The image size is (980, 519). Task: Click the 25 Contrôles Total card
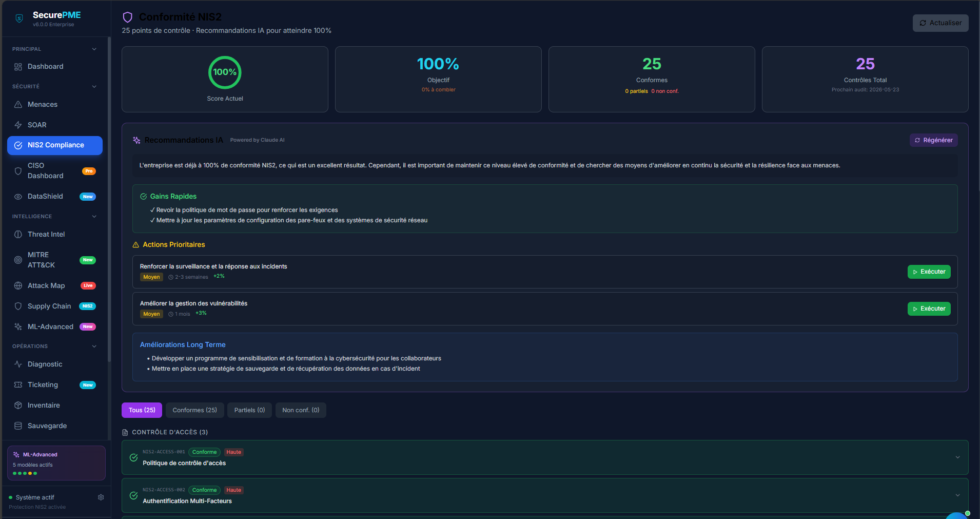pyautogui.click(x=865, y=80)
